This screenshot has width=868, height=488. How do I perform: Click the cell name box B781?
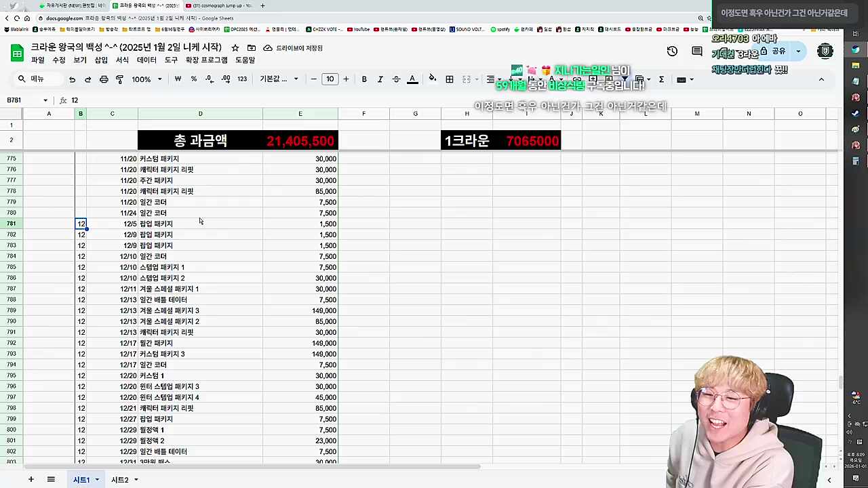(x=24, y=100)
